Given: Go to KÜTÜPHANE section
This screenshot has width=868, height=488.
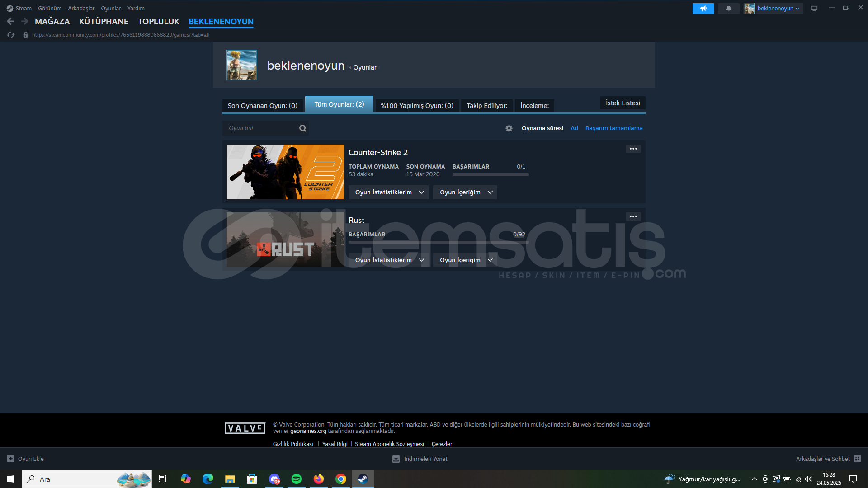Looking at the screenshot, I should tap(104, 21).
